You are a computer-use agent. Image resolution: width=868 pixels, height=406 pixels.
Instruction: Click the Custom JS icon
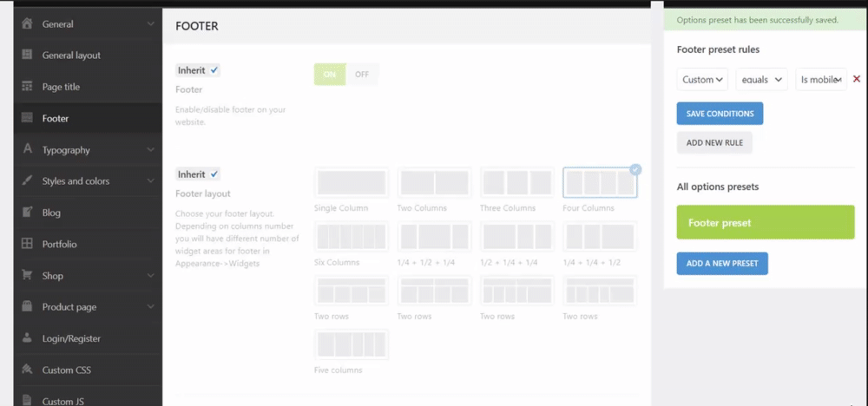pyautogui.click(x=27, y=400)
